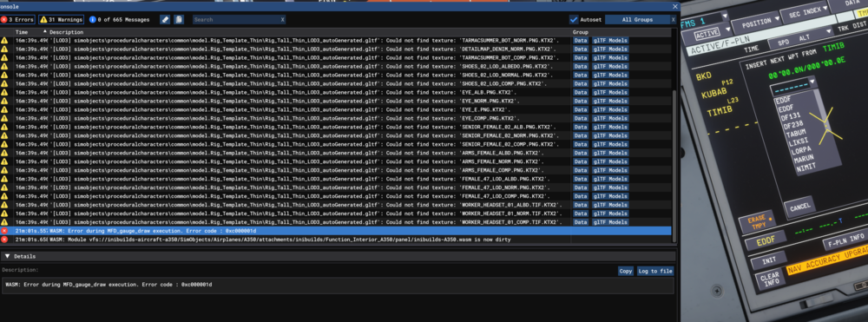This screenshot has width=868, height=322.
Task: Click error icon of MFD_gauge_draw row
Action: click(4, 231)
